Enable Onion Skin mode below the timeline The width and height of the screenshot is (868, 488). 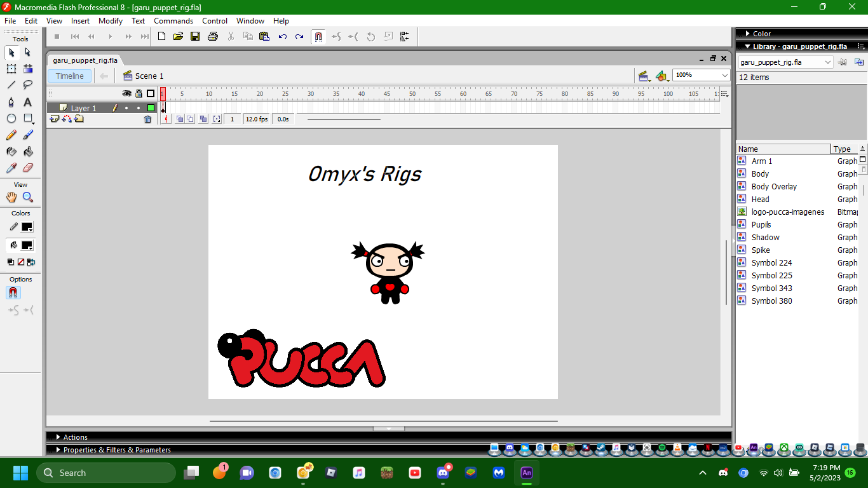point(180,119)
